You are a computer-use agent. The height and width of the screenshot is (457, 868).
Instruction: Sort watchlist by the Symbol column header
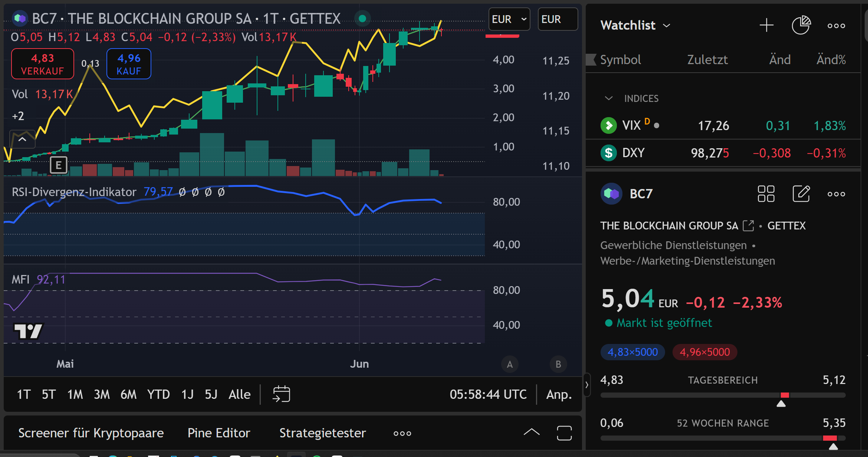620,60
